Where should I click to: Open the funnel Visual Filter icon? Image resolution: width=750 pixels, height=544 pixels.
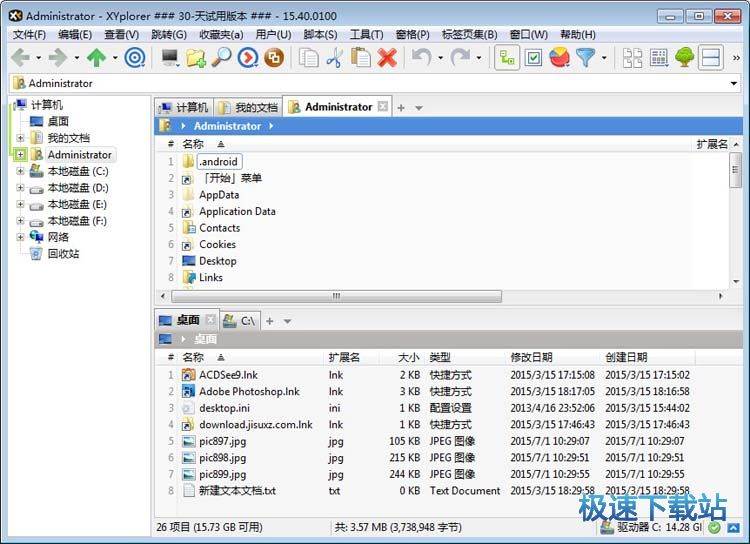pos(585,58)
